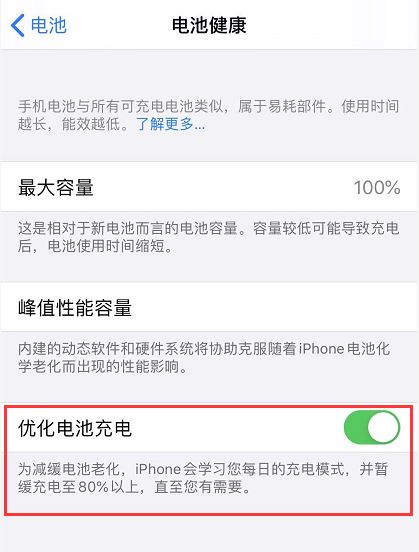
Task: Tap the 为减缓电池老化 charging description
Action: pos(203,478)
